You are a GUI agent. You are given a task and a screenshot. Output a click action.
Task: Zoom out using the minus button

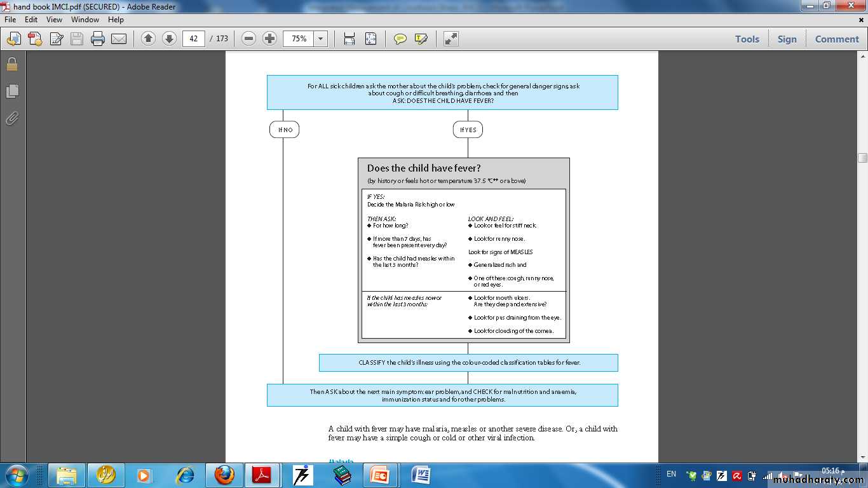(249, 39)
